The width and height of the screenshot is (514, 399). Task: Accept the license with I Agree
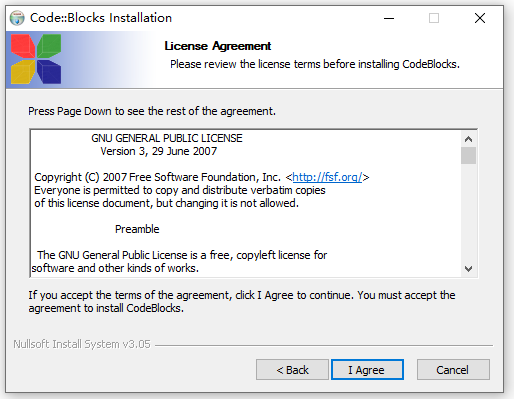pyautogui.click(x=367, y=370)
